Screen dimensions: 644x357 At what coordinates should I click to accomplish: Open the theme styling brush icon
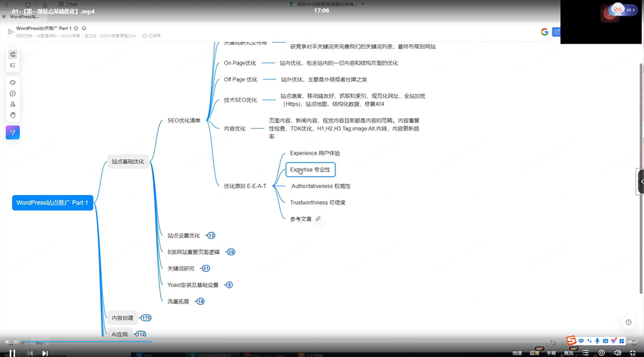pyautogui.click(x=12, y=82)
